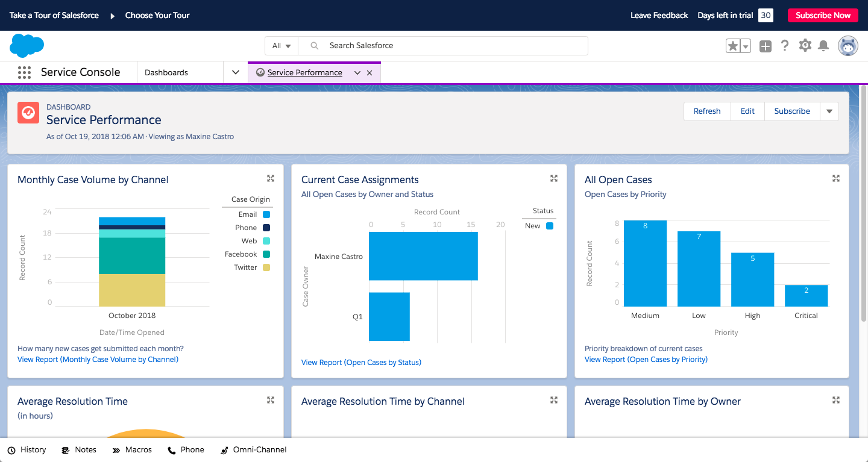
Task: Open the Dashboards navigation dropdown chevron
Action: pos(236,72)
